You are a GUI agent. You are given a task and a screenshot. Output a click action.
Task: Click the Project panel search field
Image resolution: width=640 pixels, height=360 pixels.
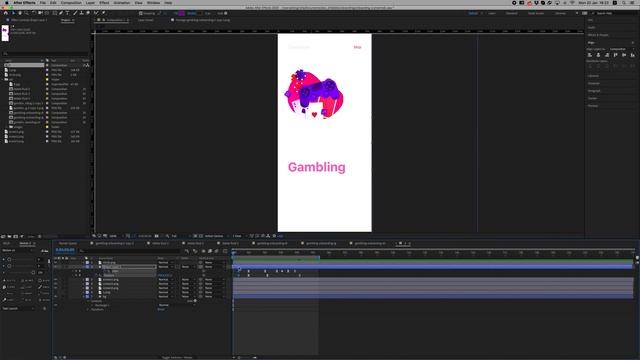45,53
